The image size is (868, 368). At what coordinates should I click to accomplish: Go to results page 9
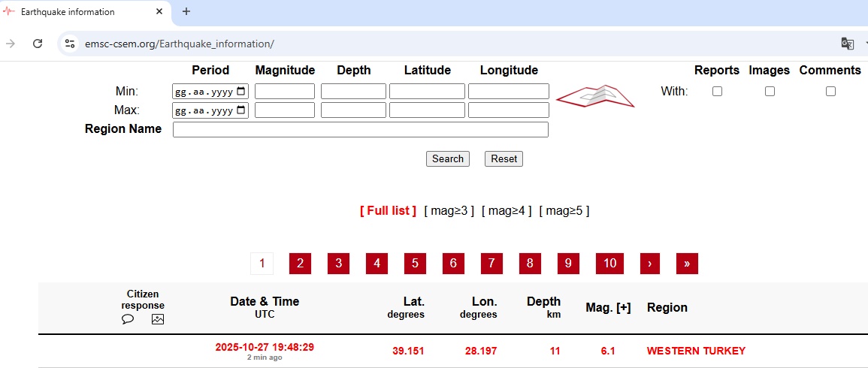coord(568,264)
